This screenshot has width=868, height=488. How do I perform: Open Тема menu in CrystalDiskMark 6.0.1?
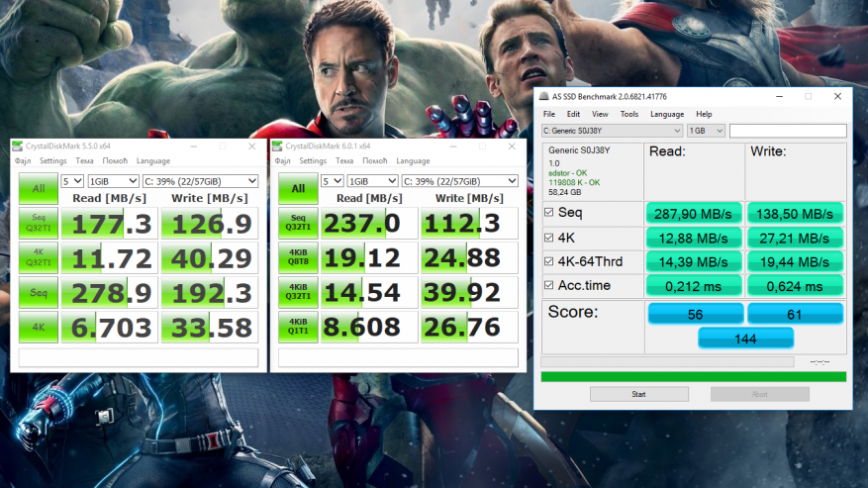[344, 160]
